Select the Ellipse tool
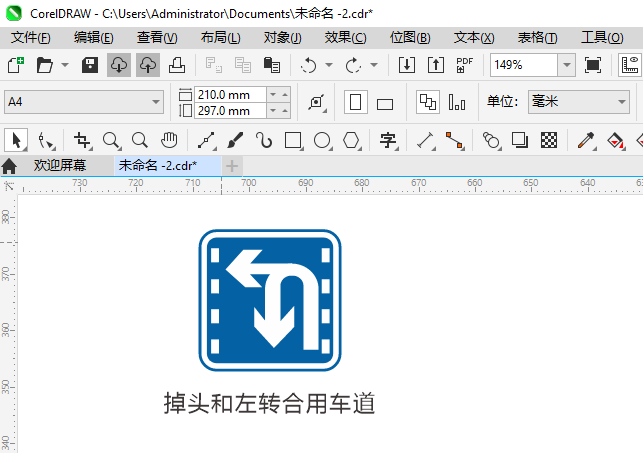Screen dimensions: 643x453 [x=322, y=140]
